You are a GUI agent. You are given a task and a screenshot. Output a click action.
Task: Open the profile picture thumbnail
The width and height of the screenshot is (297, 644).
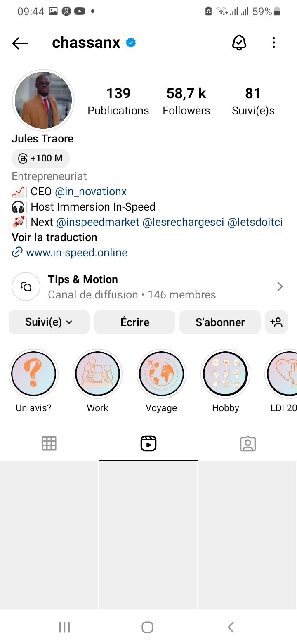tap(43, 100)
